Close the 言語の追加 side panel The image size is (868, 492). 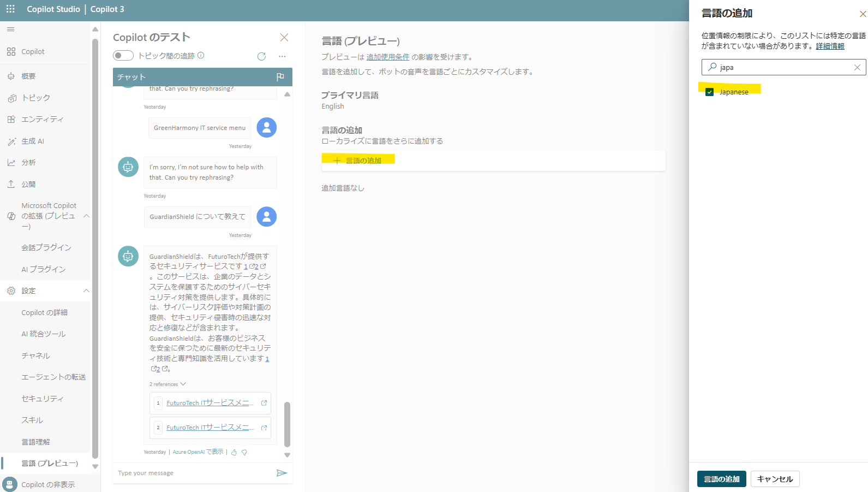click(863, 14)
